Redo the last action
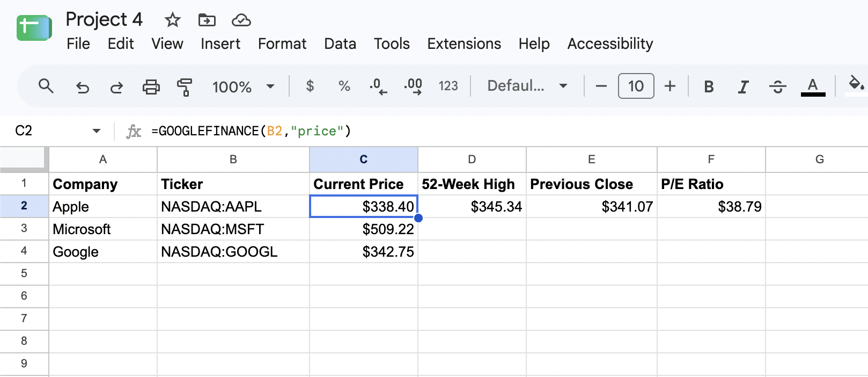The image size is (868, 377). (116, 86)
